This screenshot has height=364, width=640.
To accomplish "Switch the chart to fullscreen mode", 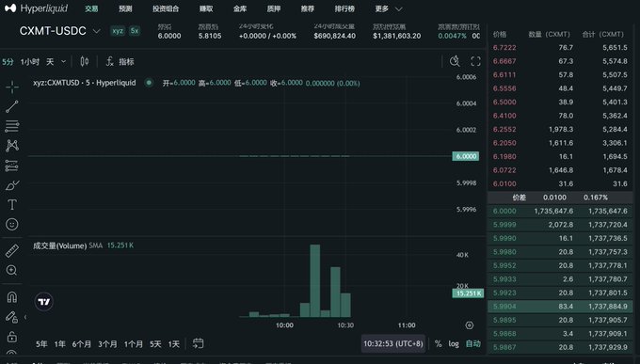I will coord(475,62).
